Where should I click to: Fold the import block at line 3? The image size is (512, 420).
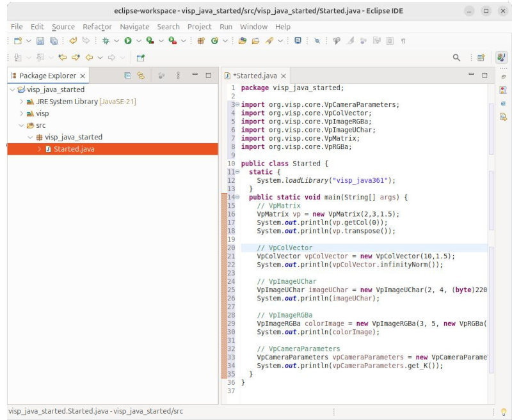(x=237, y=104)
